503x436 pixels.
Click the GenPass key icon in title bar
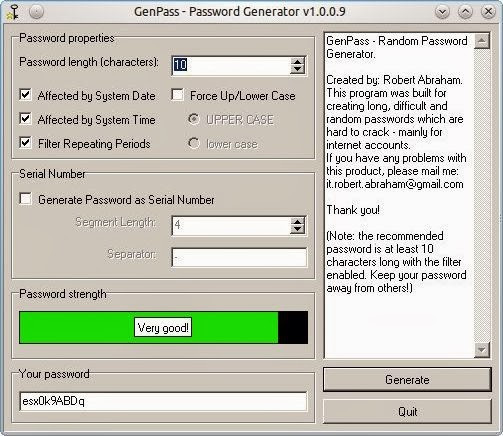13,12
